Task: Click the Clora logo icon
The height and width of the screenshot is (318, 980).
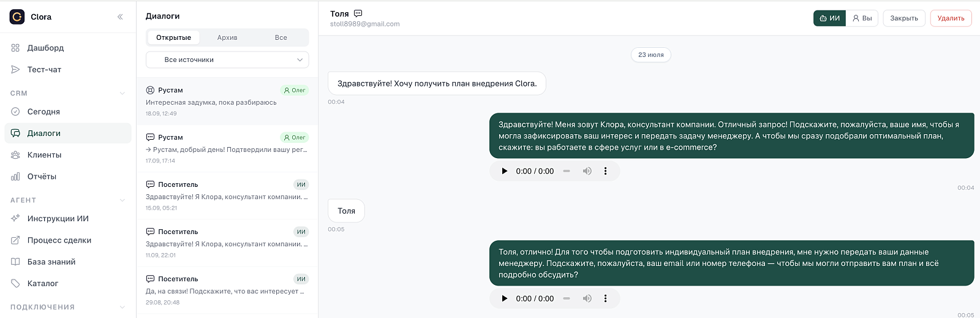Action: point(17,17)
